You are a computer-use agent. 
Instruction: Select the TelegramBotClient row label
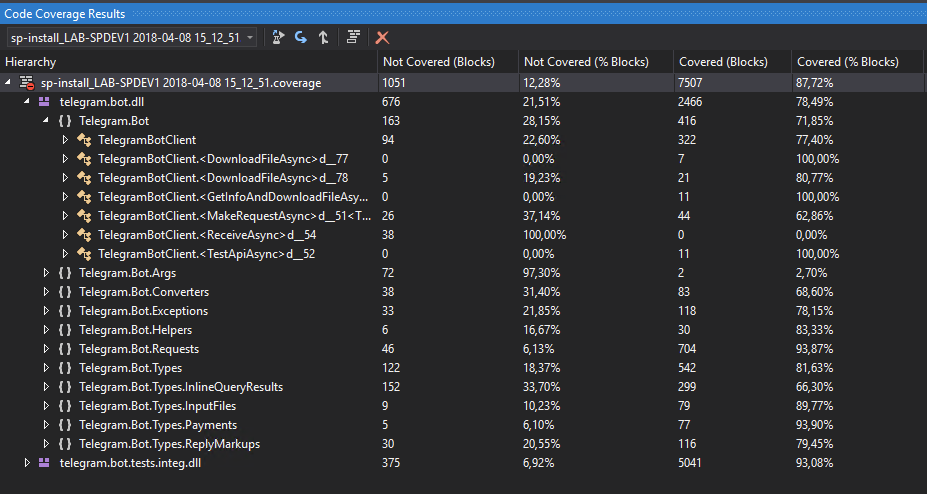point(147,140)
